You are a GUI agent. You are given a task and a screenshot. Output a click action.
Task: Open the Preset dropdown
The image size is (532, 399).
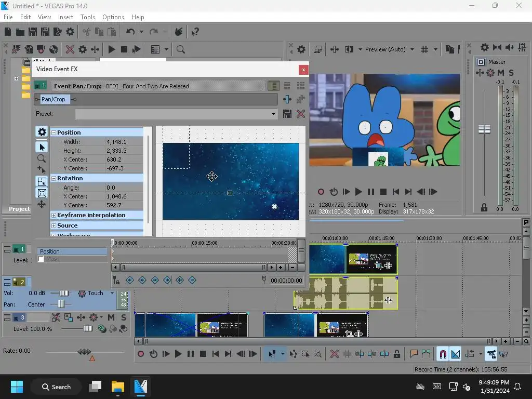(273, 114)
